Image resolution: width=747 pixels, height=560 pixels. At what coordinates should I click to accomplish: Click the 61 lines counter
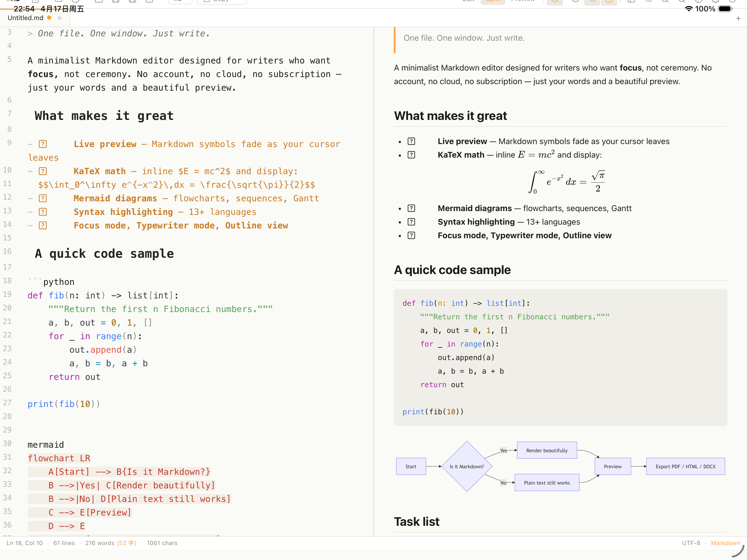[x=64, y=543]
